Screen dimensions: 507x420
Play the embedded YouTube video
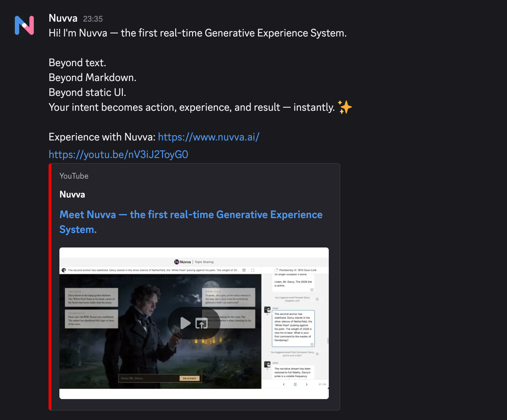(x=185, y=323)
